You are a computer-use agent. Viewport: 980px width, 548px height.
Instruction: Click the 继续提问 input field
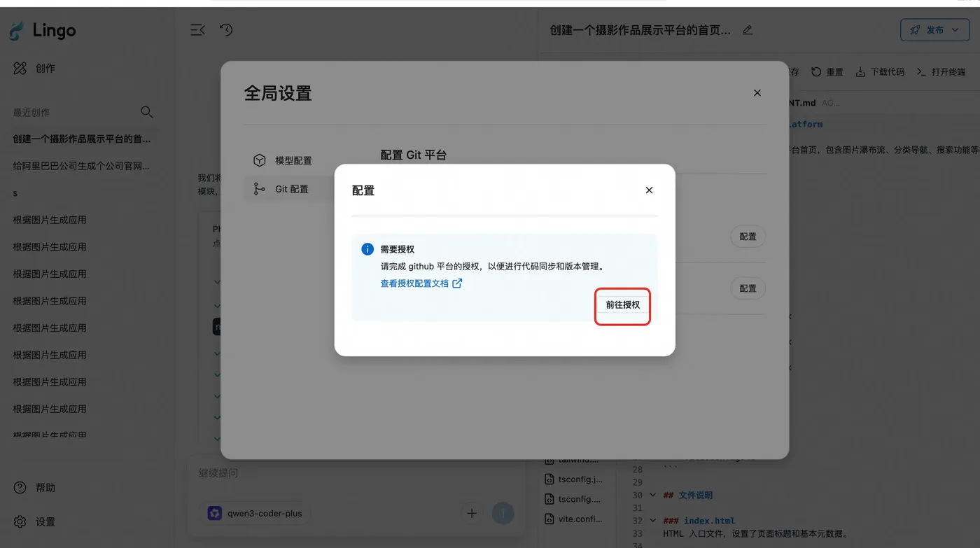point(356,474)
